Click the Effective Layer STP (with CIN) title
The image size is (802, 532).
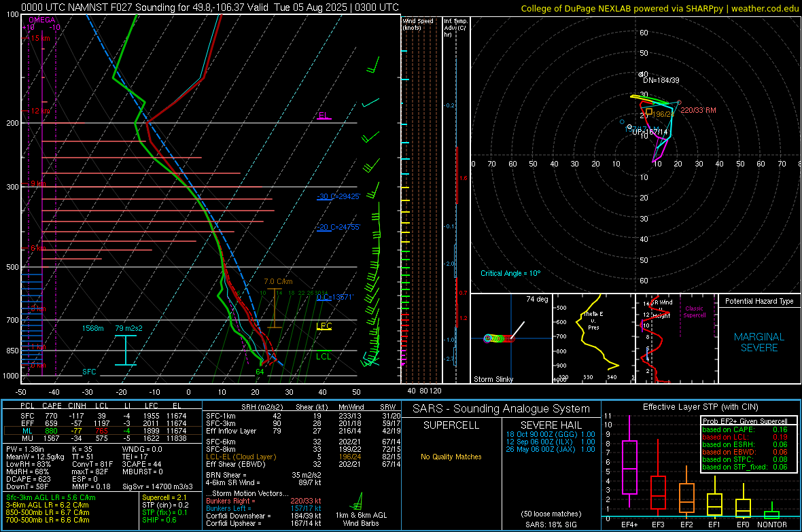click(x=701, y=407)
